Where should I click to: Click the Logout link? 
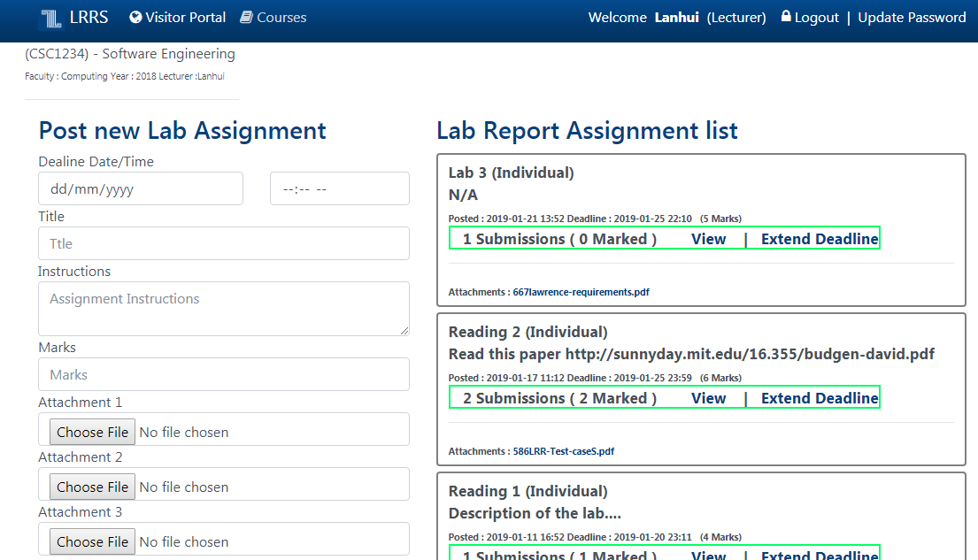[816, 18]
